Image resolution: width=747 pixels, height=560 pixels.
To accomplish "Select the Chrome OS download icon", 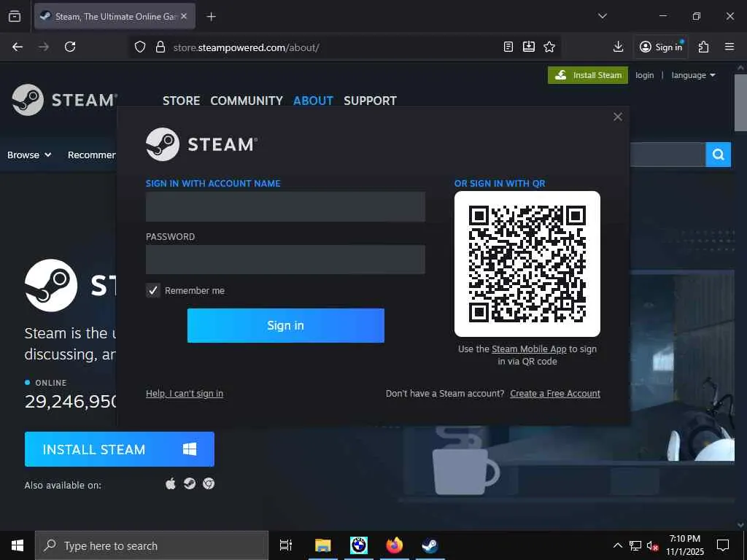I will click(x=209, y=484).
